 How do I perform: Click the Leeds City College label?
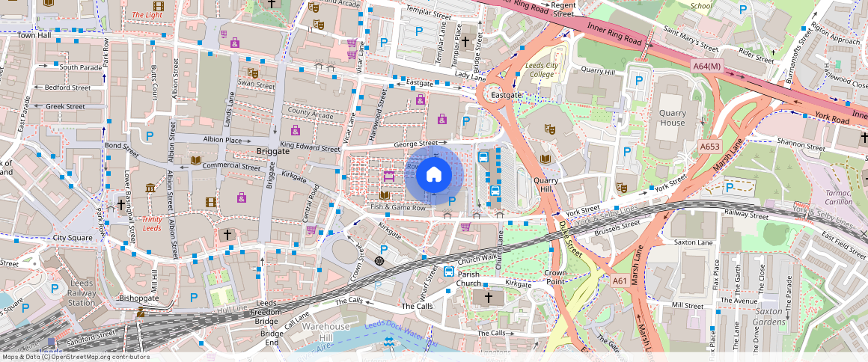coord(541,70)
